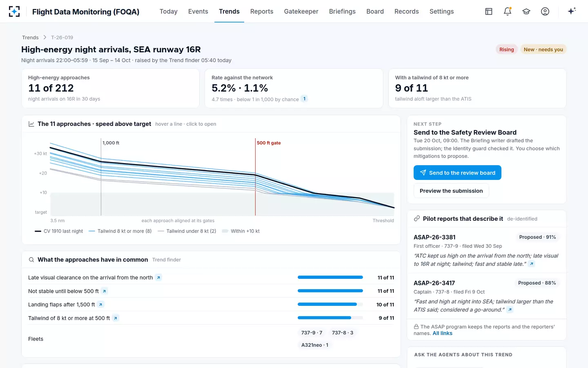Click the footnote 1 badge beside by chance

coord(304,99)
